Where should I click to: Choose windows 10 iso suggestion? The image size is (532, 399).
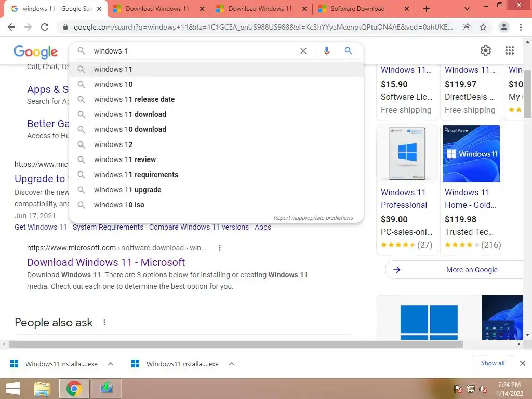click(x=217, y=205)
